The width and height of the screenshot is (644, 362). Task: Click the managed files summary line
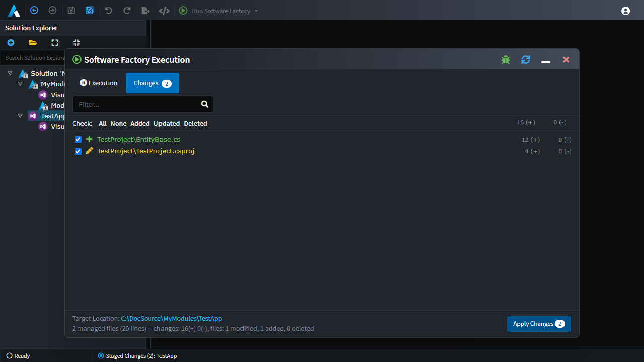[x=193, y=328]
